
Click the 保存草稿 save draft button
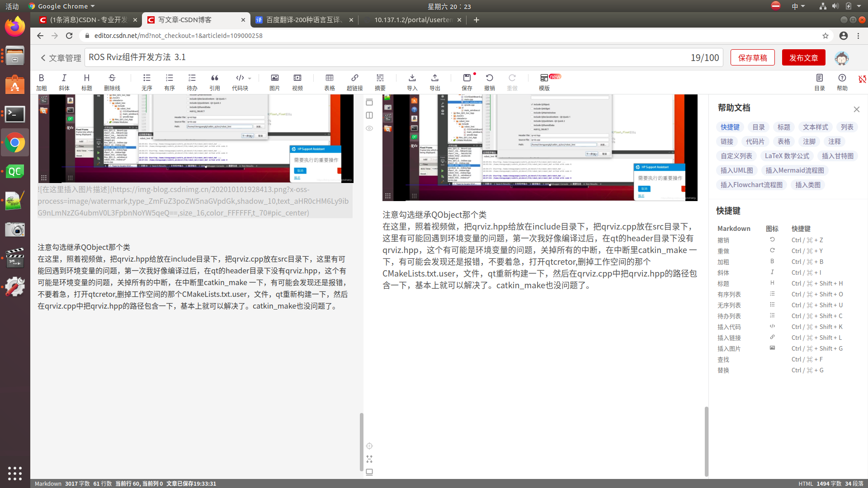(x=752, y=58)
